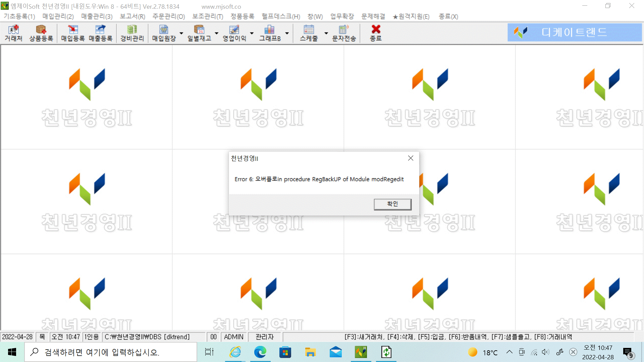The width and height of the screenshot is (644, 362).
Task: Open the 정품등록 menu
Action: pyautogui.click(x=242, y=16)
